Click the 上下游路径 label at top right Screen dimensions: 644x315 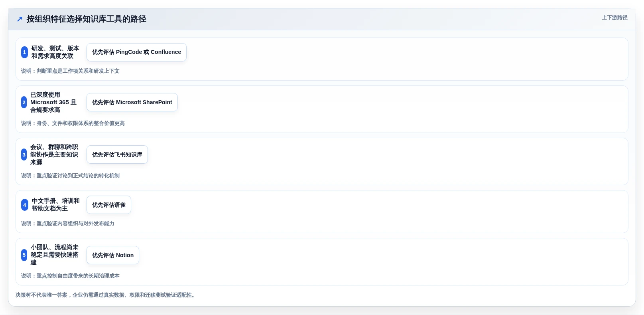(x=614, y=18)
